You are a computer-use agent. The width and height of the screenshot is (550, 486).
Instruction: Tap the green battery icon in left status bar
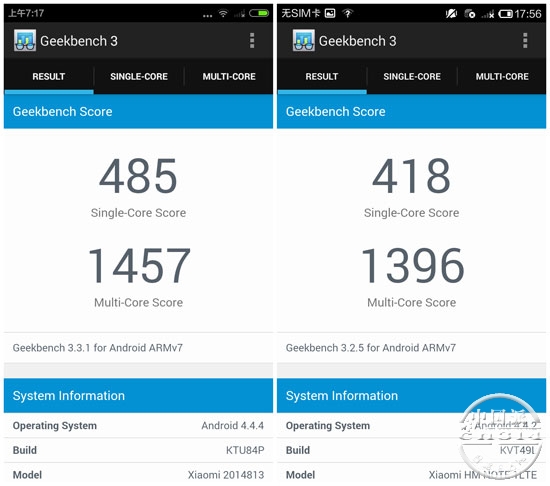[259, 13]
